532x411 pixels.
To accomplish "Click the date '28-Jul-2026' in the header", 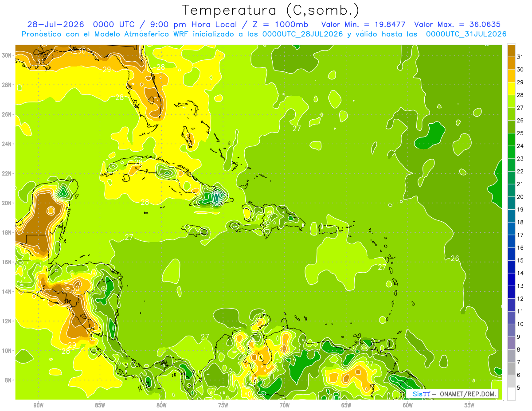I will [55, 24].
